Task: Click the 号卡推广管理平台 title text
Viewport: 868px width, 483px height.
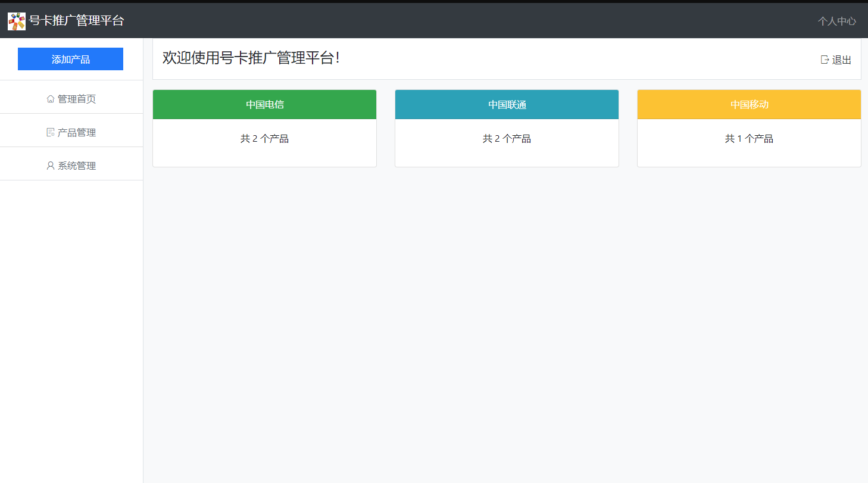Action: point(76,20)
